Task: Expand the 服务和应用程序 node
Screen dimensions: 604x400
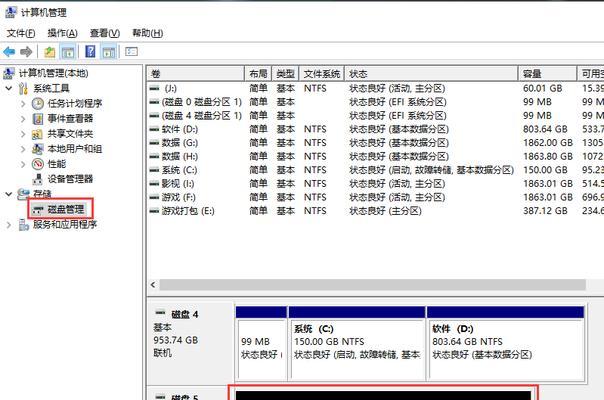Action: (9, 225)
